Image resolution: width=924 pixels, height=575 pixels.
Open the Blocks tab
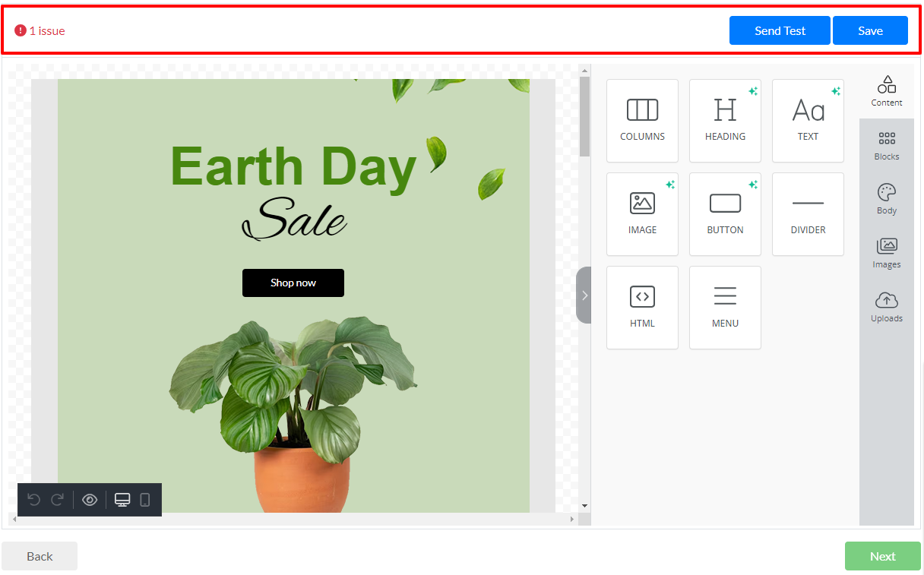[887, 146]
